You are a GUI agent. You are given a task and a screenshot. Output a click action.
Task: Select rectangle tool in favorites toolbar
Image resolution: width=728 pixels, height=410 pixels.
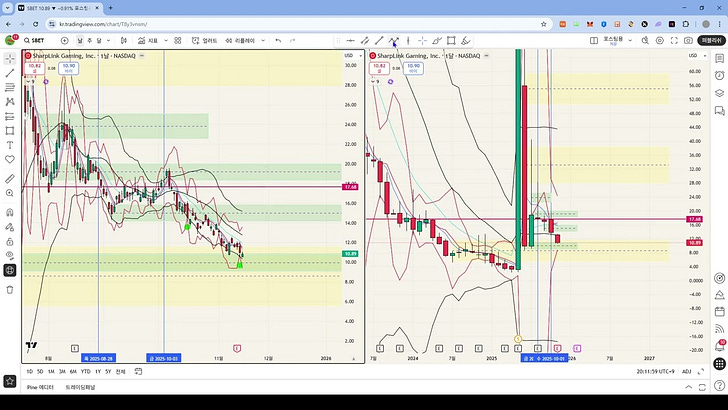pos(451,40)
